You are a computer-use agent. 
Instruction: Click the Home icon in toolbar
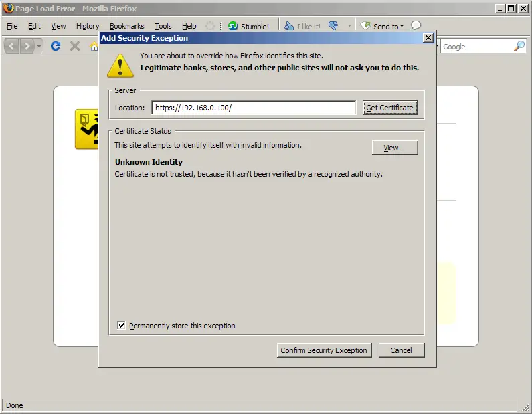(94, 46)
